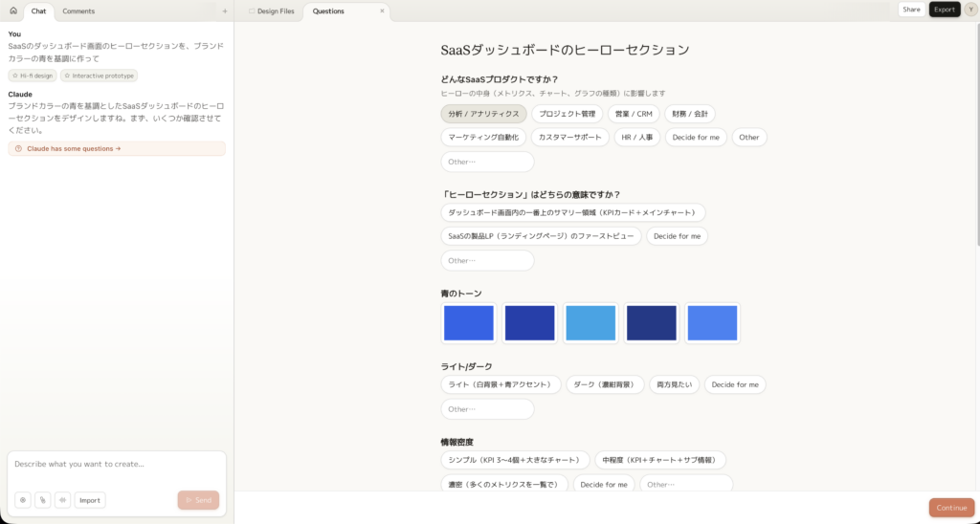Select シンプル（KPI 3〜4個＋大きなチャート）
Viewport: 980px width, 524px height.
515,460
